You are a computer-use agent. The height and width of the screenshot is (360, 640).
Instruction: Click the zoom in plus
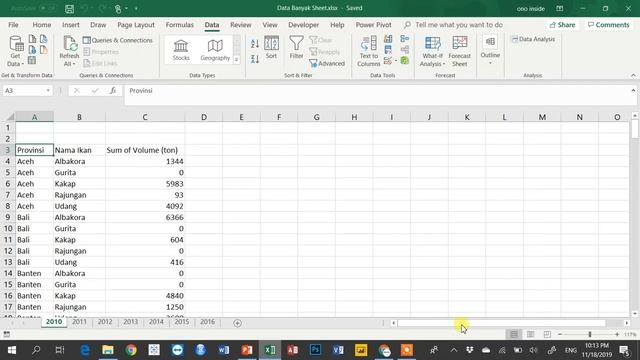pos(617,334)
